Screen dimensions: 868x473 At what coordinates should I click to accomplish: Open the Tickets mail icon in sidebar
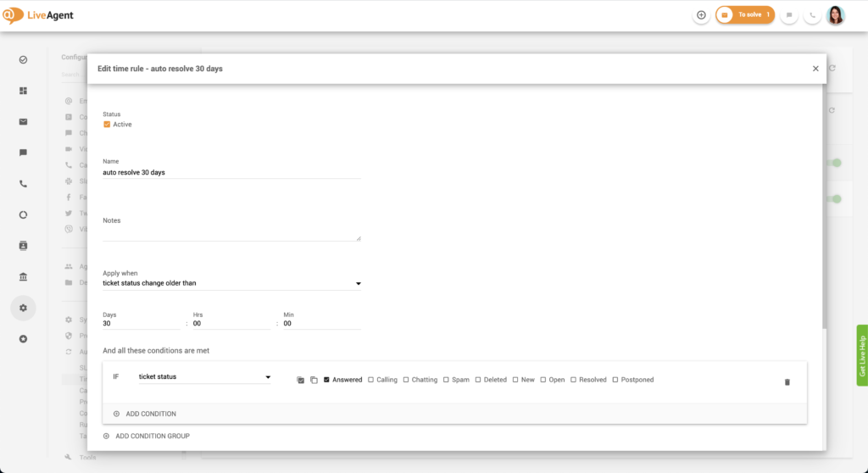coord(23,122)
